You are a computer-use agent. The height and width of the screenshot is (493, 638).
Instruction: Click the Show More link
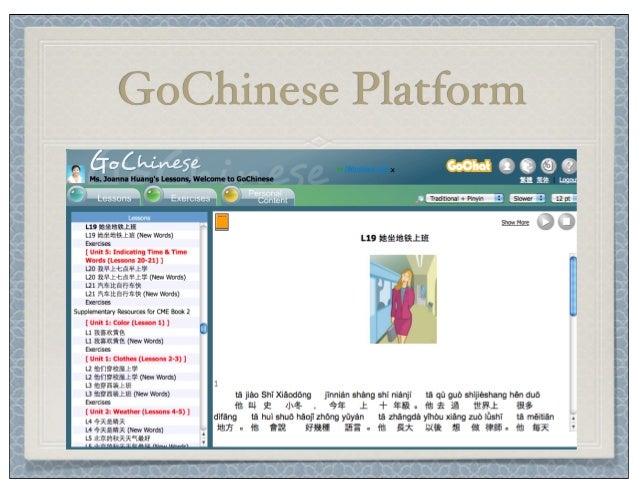(x=515, y=223)
